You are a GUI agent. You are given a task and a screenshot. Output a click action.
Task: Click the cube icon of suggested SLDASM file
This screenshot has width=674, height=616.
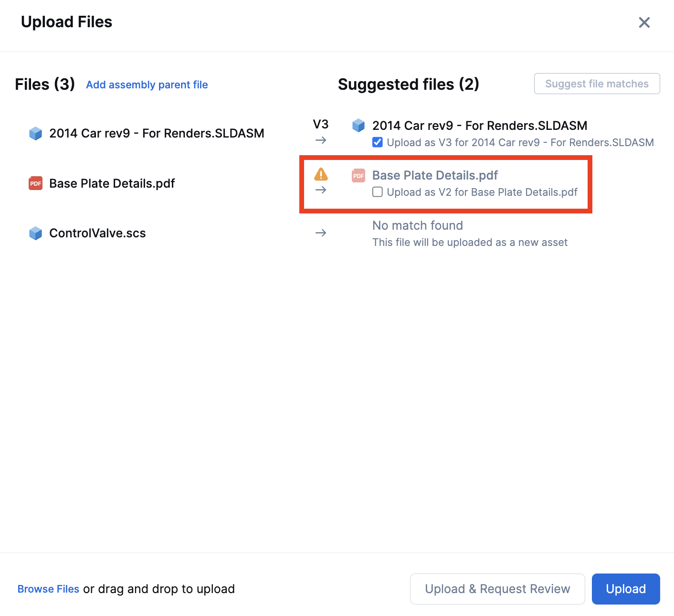click(358, 126)
